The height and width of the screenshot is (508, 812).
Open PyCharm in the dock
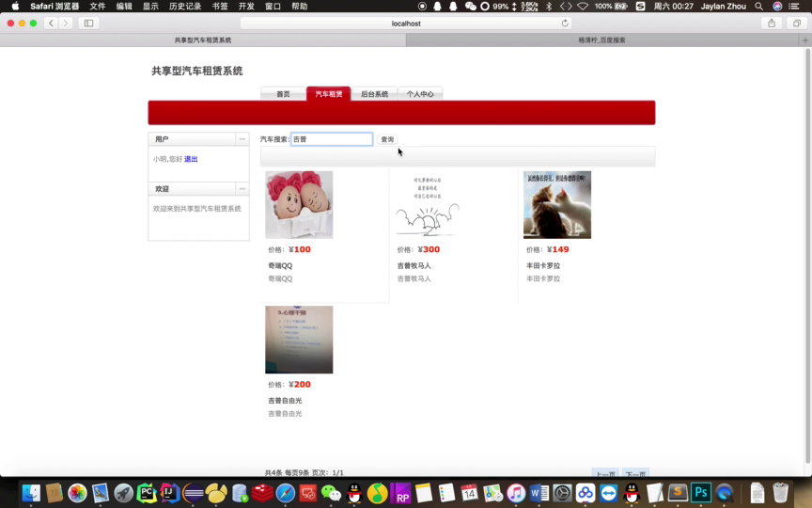tap(147, 493)
